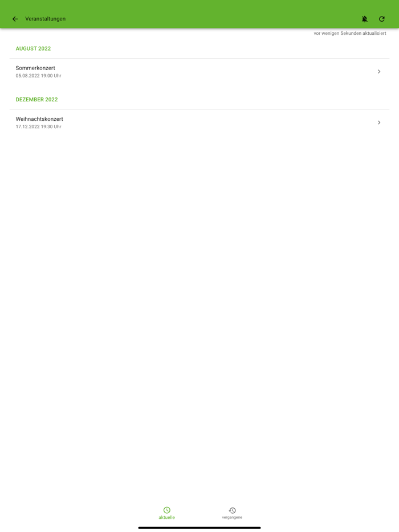Expand Sommerkonzert using its chevron arrow
Viewport: 399px width, 532px height.
click(x=379, y=72)
